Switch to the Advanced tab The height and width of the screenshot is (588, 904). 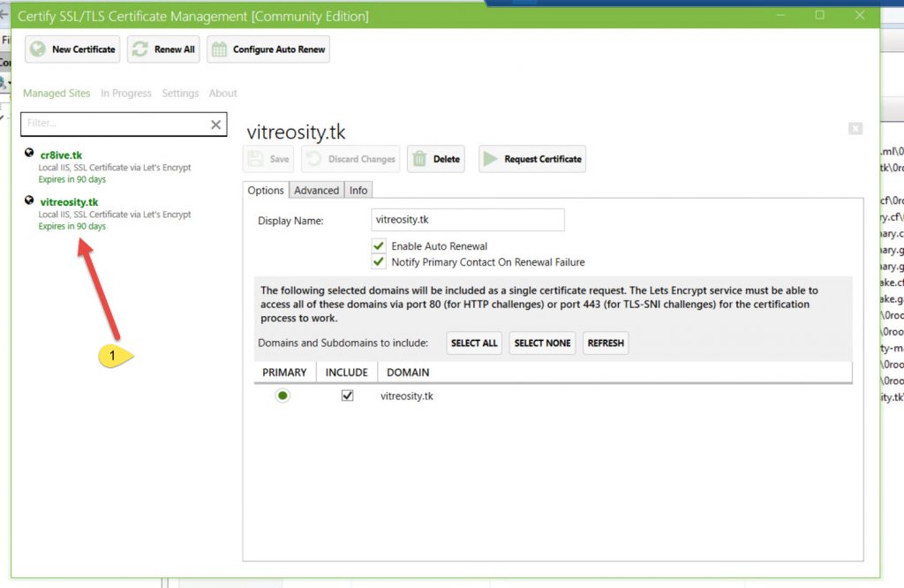pyautogui.click(x=316, y=190)
